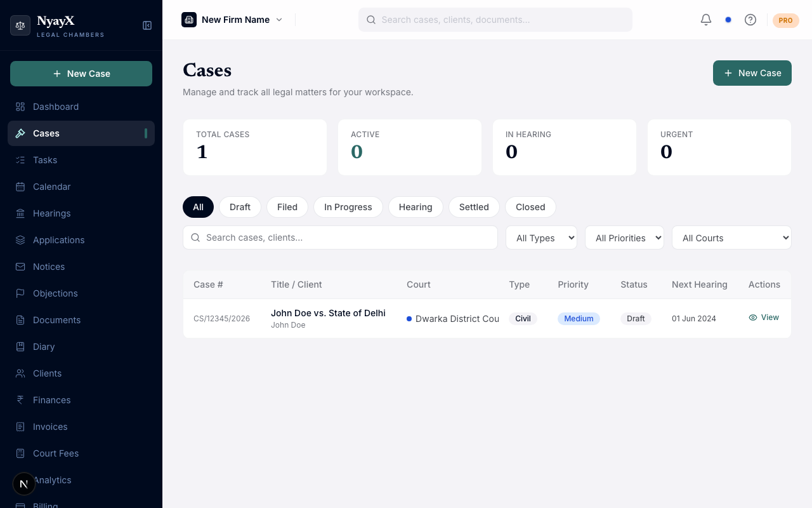Click the notifications bell icon
This screenshot has width=812, height=508.
(706, 20)
